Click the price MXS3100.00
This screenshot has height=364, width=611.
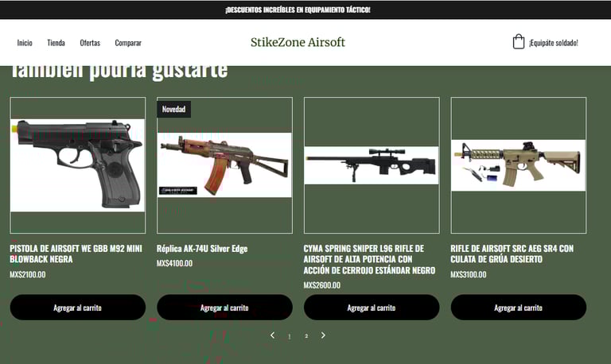pos(469,274)
